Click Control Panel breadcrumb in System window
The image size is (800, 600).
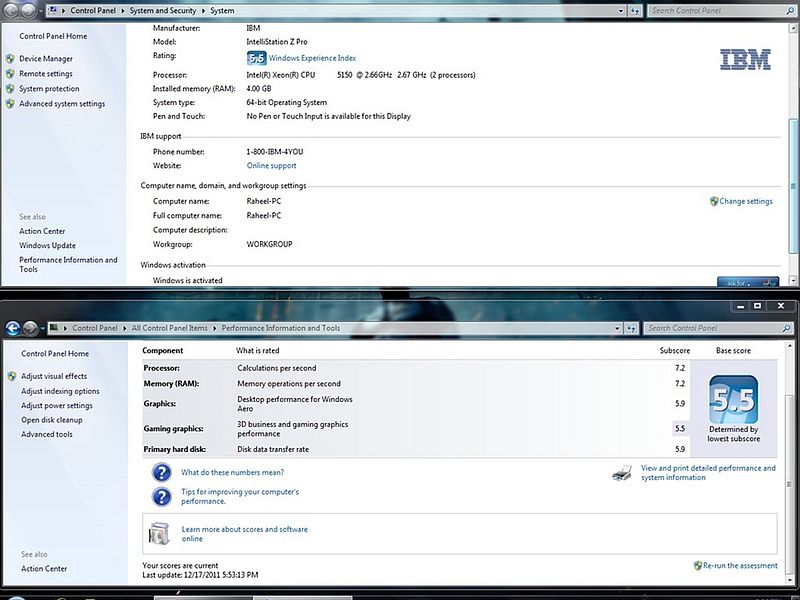[93, 11]
